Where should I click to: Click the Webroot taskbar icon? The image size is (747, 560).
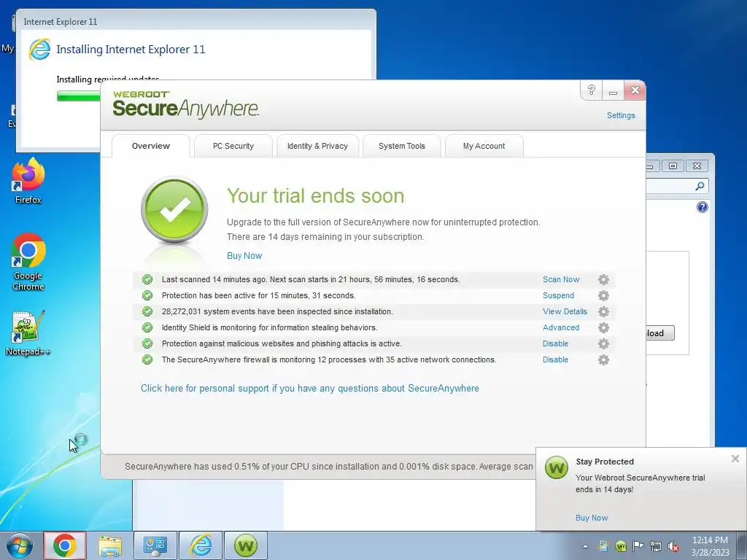[x=246, y=545]
